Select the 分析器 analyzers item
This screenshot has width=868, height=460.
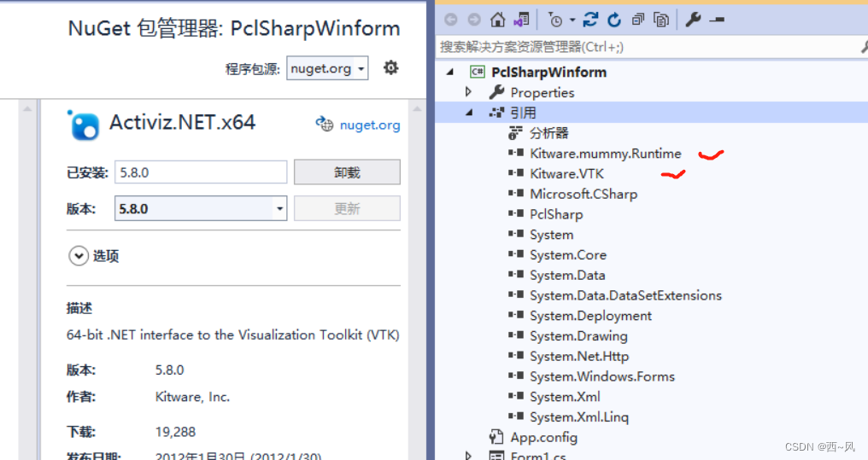click(549, 133)
